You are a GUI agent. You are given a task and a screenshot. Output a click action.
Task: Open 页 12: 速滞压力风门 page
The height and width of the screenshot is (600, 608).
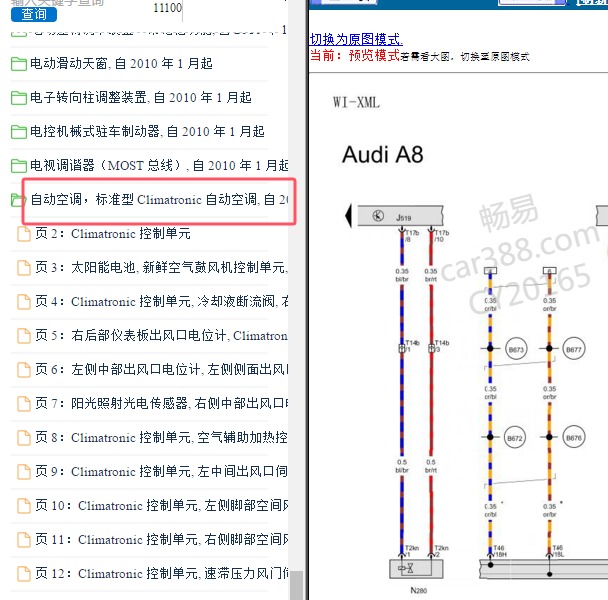click(161, 573)
